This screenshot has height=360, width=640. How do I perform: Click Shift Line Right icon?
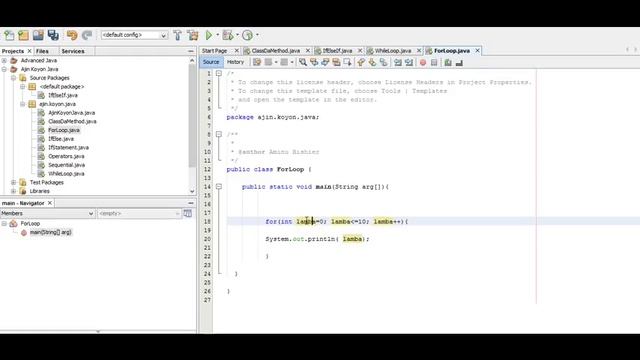(409, 62)
